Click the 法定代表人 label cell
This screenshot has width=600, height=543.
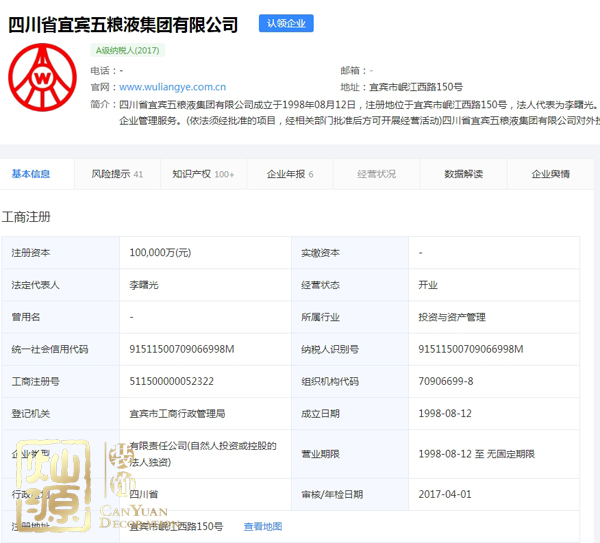[x=60, y=285]
